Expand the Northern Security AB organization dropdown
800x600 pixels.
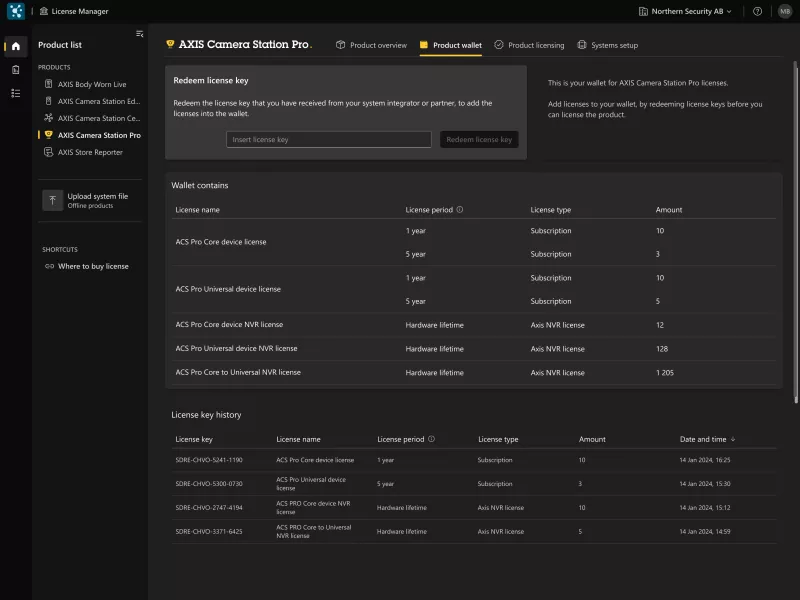pyautogui.click(x=685, y=11)
